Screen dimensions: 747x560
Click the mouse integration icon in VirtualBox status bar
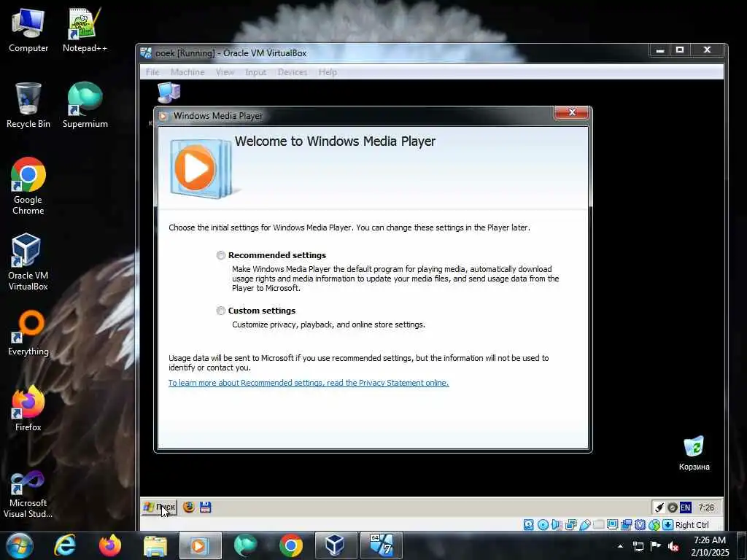coord(654,525)
